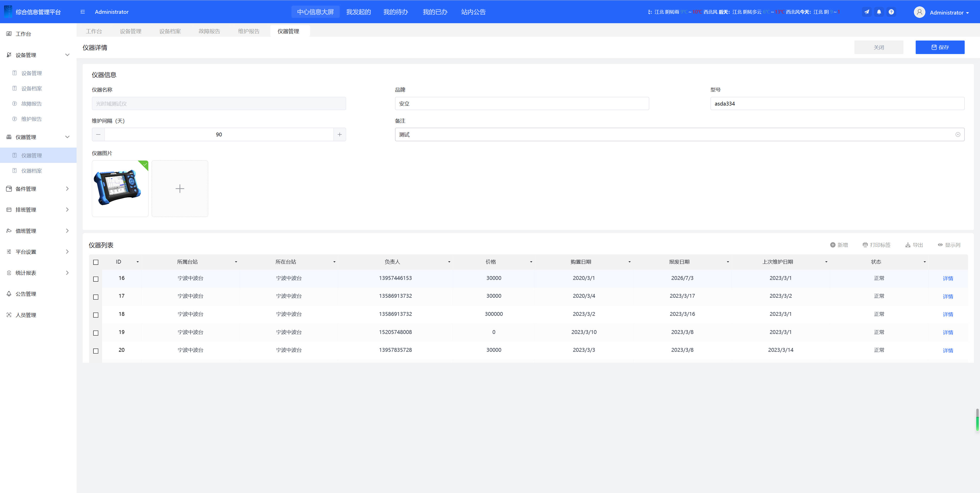Select the checkbox for row ID 16
The image size is (980, 493).
tap(96, 279)
